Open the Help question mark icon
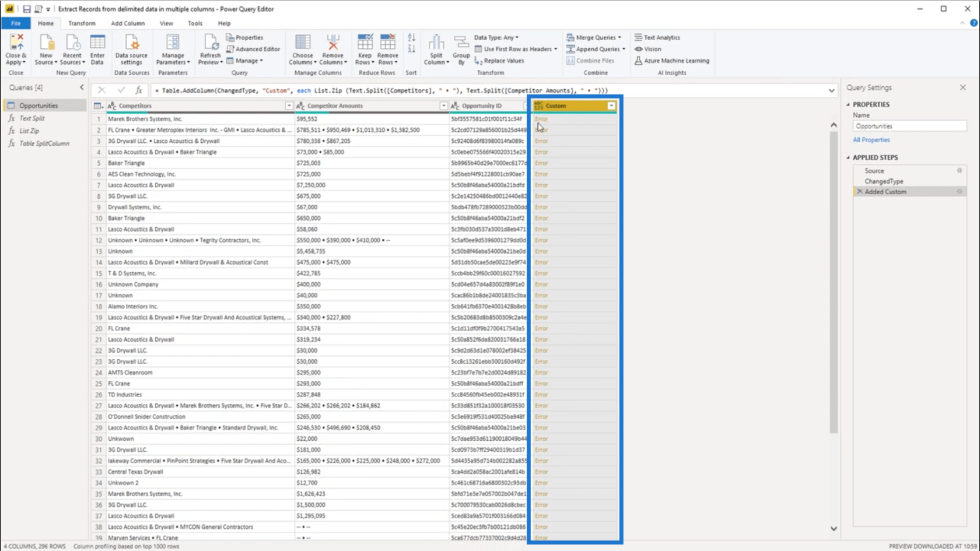This screenshot has height=551, width=980. (974, 23)
